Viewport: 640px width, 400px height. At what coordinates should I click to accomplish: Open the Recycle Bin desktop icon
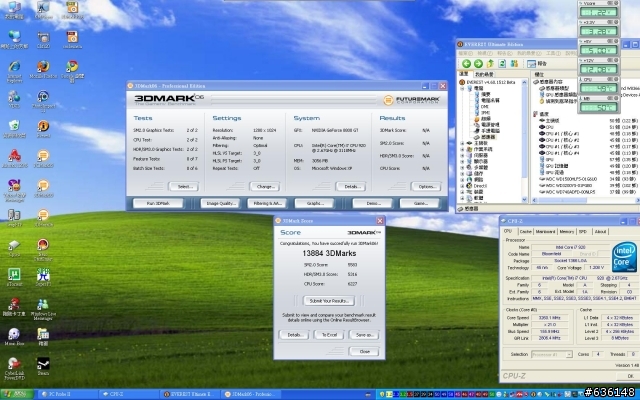pos(14,129)
